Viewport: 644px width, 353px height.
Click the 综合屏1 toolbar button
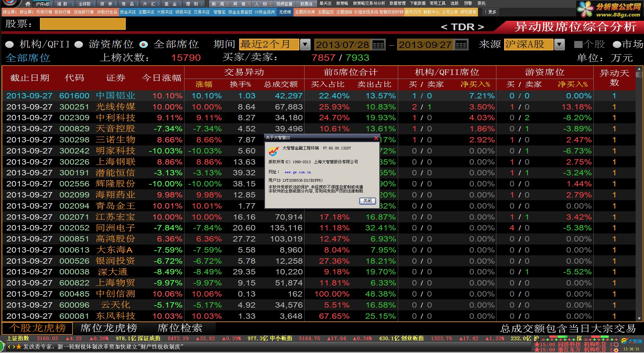[x=10, y=12]
